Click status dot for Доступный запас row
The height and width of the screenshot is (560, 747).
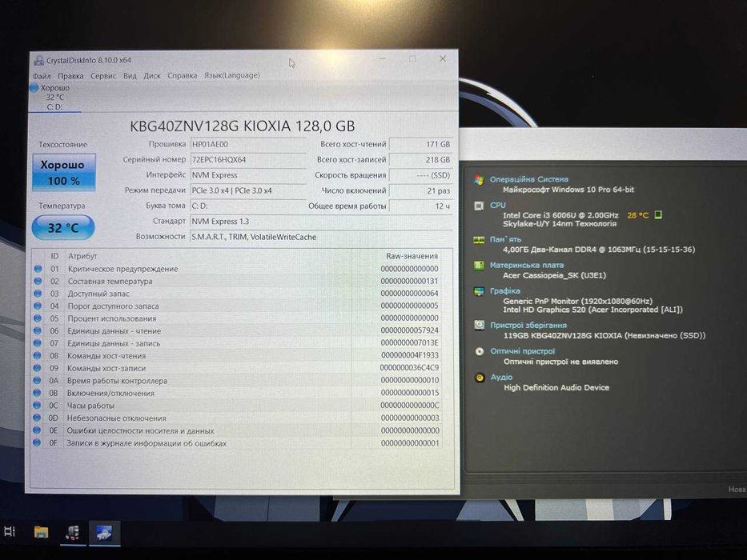coord(38,294)
